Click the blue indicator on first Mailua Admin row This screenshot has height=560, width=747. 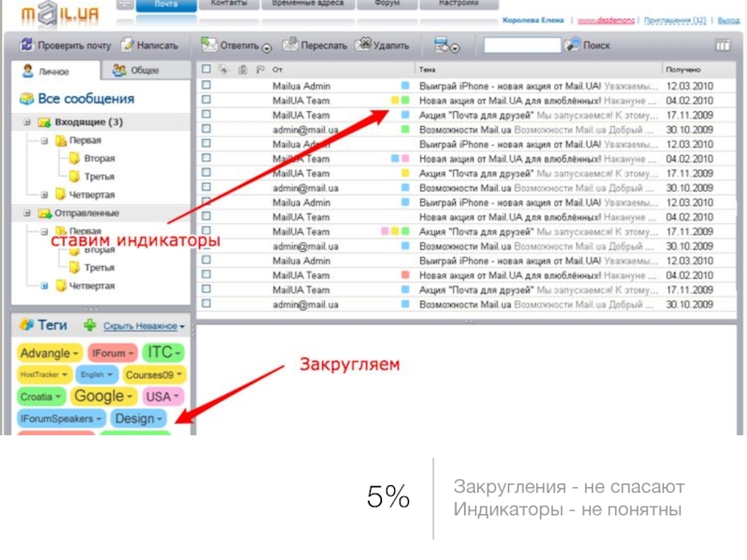tap(405, 86)
